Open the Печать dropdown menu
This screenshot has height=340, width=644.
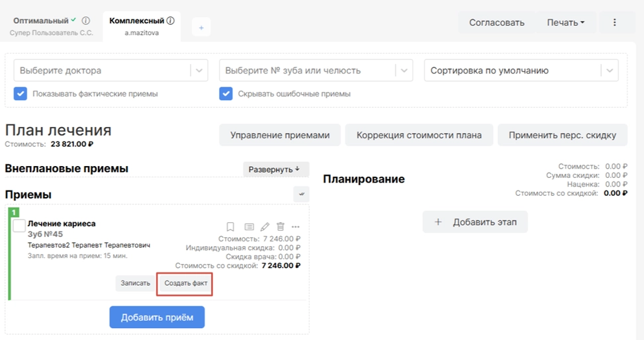565,22
